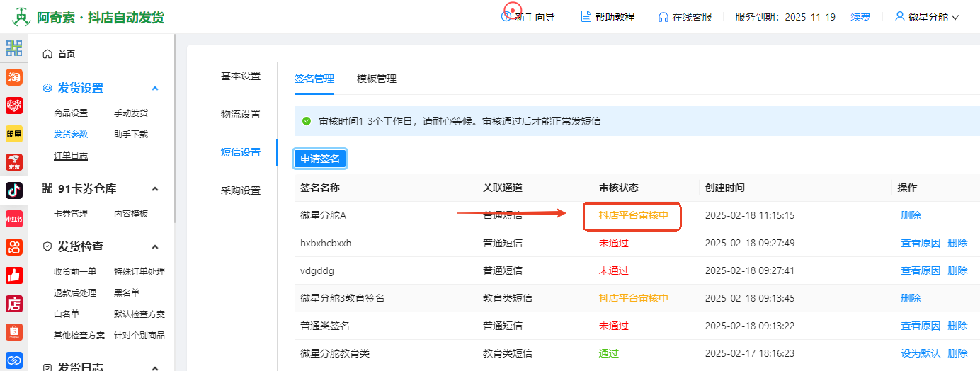
Task: Collapse the 91卡券仓库 section
Action: tap(155, 188)
